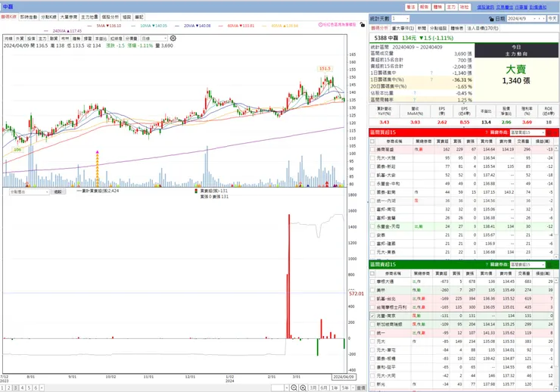Toggle the 分價量 indicator button

pyautogui.click(x=132, y=38)
